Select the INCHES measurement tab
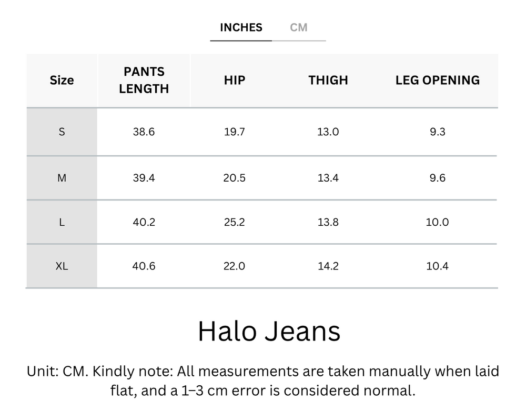The height and width of the screenshot is (420, 526). pyautogui.click(x=240, y=27)
